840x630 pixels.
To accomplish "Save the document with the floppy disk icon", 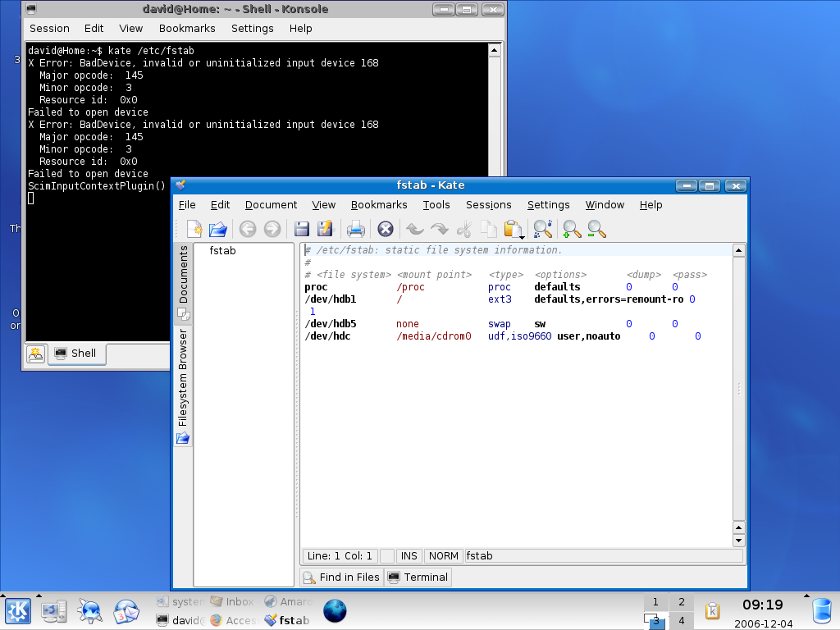I will click(x=302, y=230).
